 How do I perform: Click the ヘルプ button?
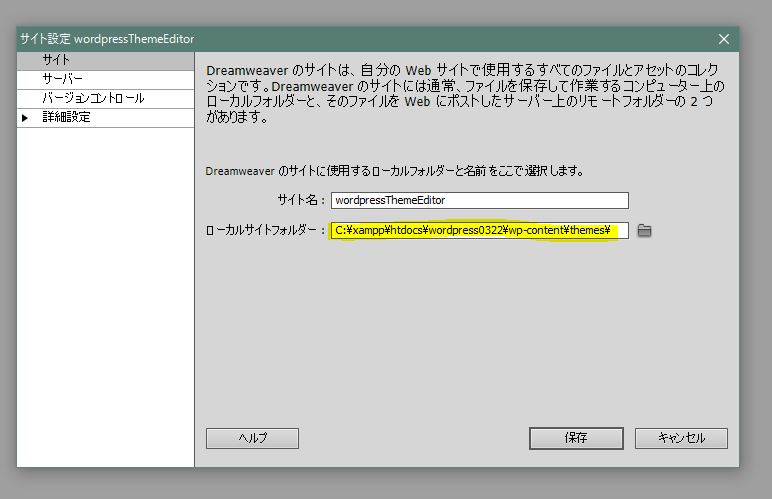(x=252, y=438)
